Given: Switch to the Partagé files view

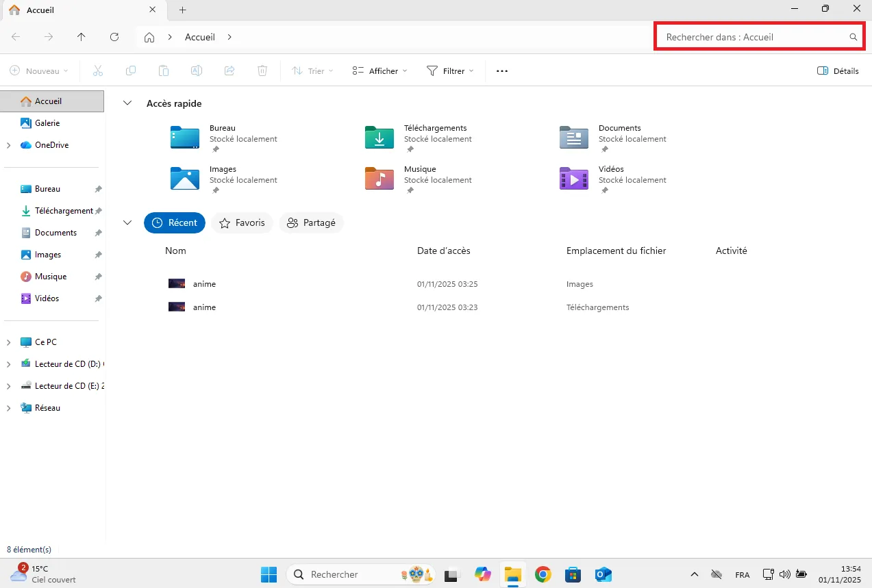Looking at the screenshot, I should 311,222.
